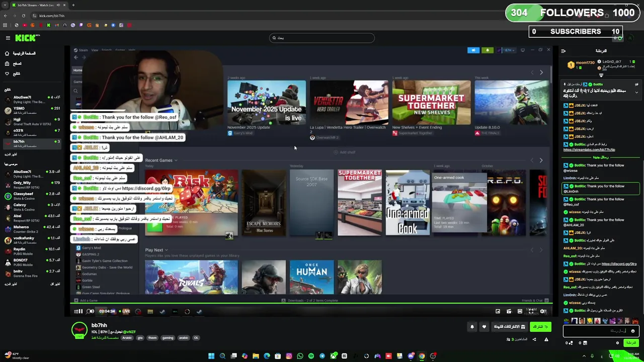
Task: Open the Mahercc recommended channel
Action: coord(31,229)
